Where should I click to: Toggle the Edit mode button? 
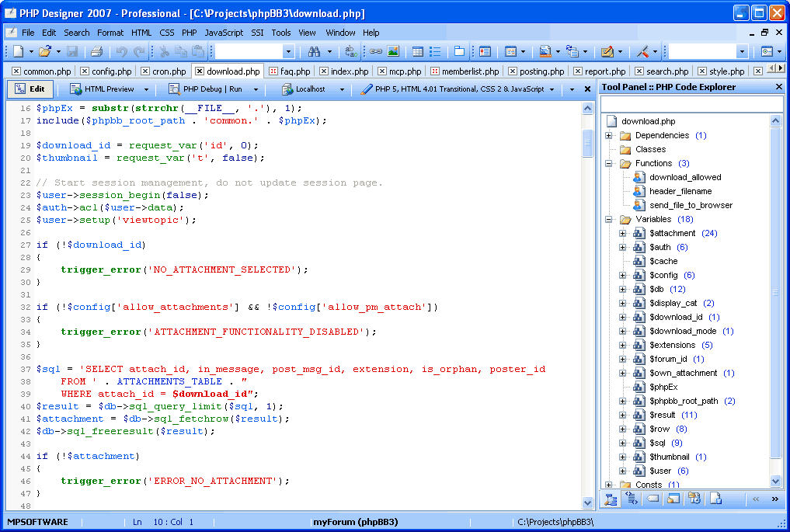tap(30, 89)
